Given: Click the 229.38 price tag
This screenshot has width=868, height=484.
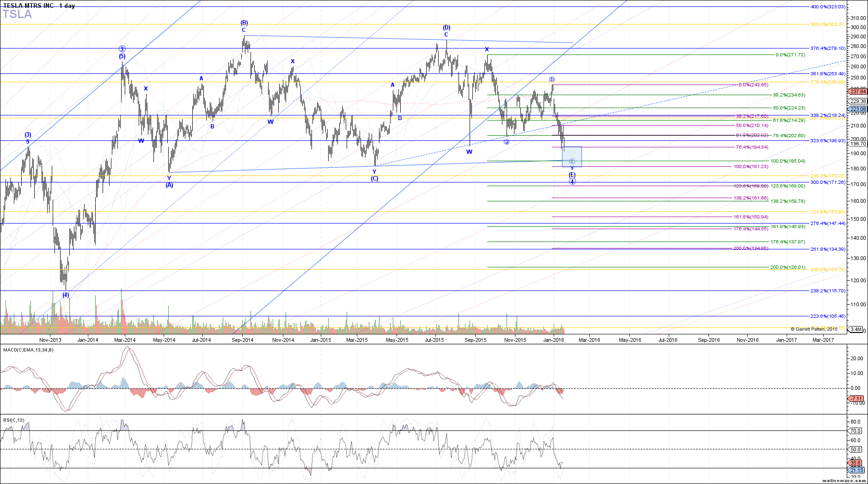Looking at the screenshot, I should (x=857, y=101).
